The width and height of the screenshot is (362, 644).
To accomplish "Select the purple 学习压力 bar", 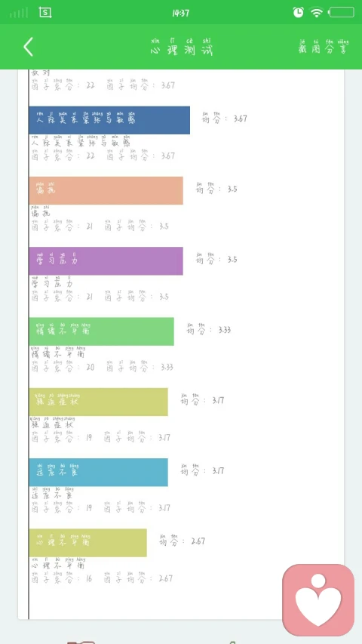I will pyautogui.click(x=106, y=260).
